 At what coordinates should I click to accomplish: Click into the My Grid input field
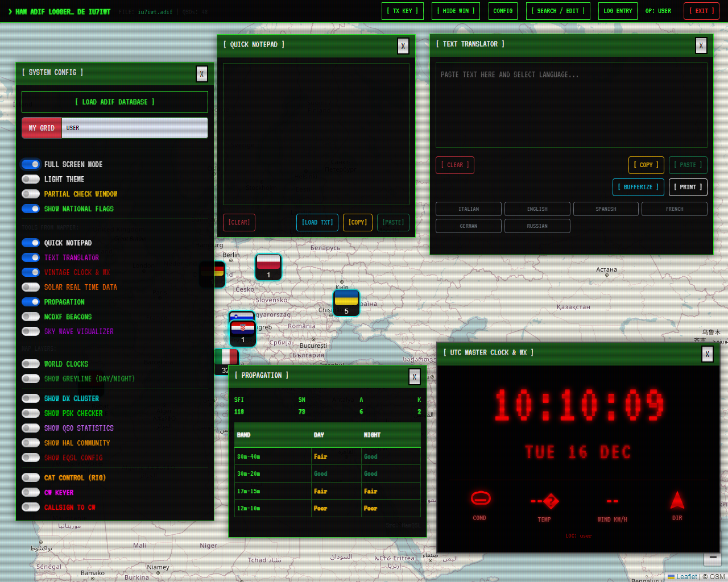click(134, 128)
